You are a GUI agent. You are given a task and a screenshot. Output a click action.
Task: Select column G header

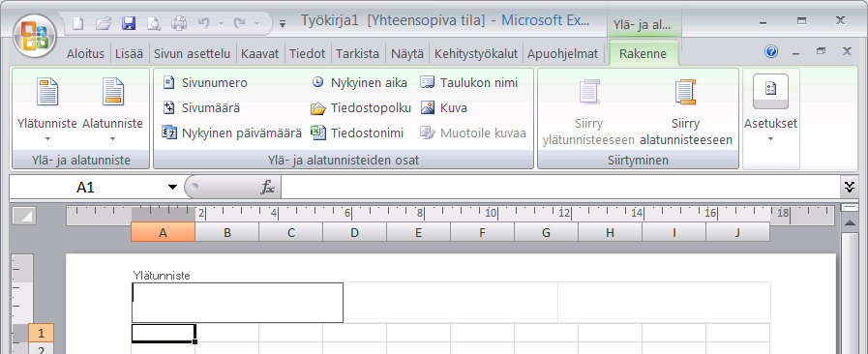coord(547,232)
